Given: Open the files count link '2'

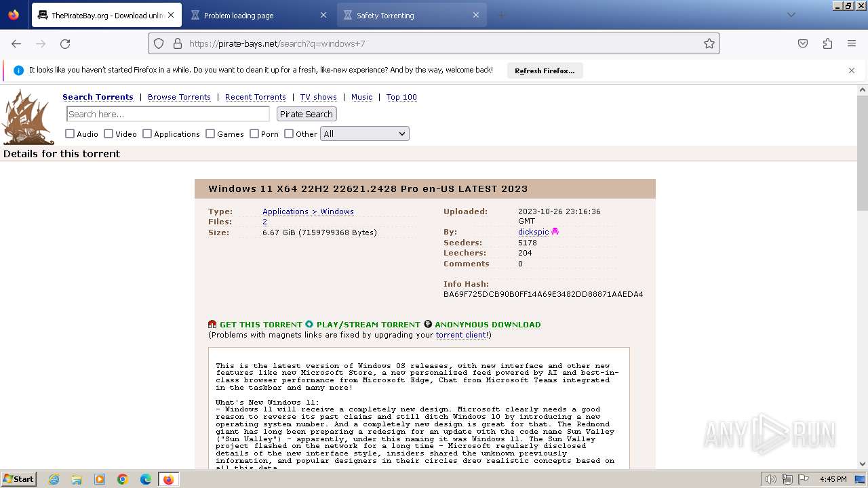Looking at the screenshot, I should point(264,222).
